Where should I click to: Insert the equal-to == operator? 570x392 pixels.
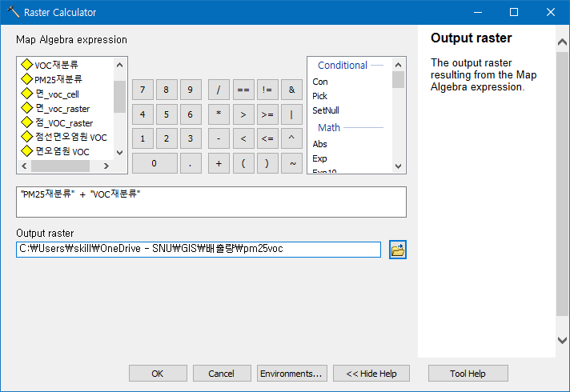[x=243, y=90]
